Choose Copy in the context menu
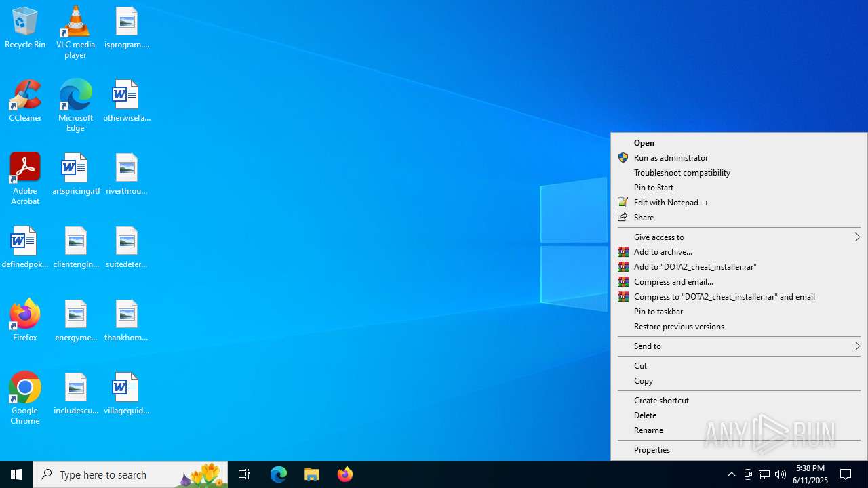This screenshot has height=488, width=868. (739, 381)
